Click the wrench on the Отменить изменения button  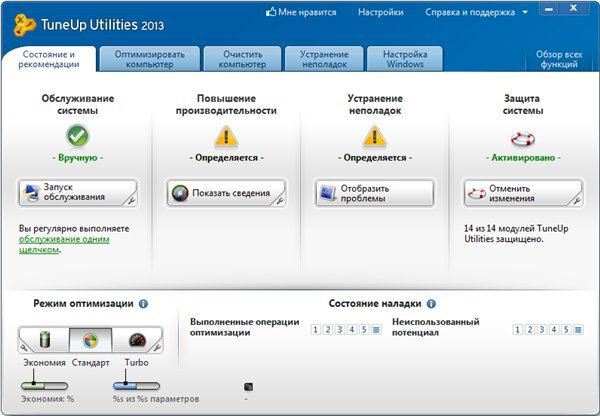(577, 200)
